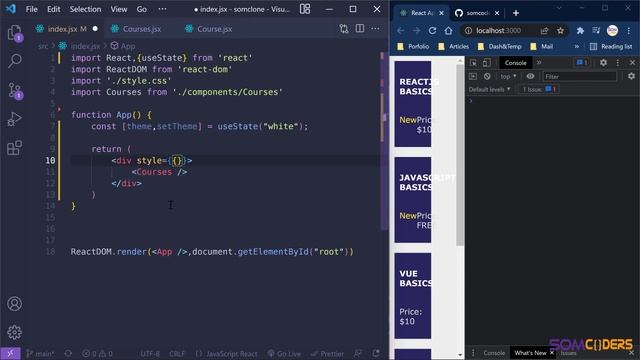640x360 pixels.
Task: Show more bookmarks chevron
Action: (577, 47)
